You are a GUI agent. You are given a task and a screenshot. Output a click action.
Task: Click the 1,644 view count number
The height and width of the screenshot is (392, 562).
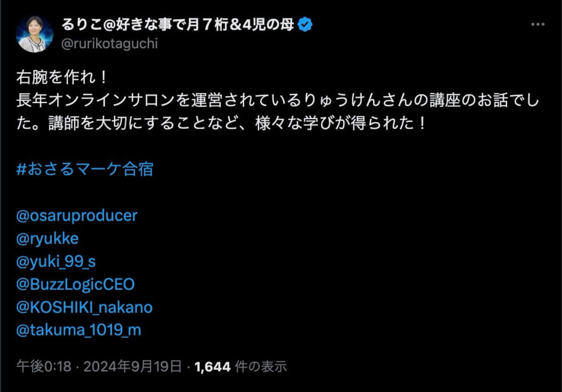[212, 366]
